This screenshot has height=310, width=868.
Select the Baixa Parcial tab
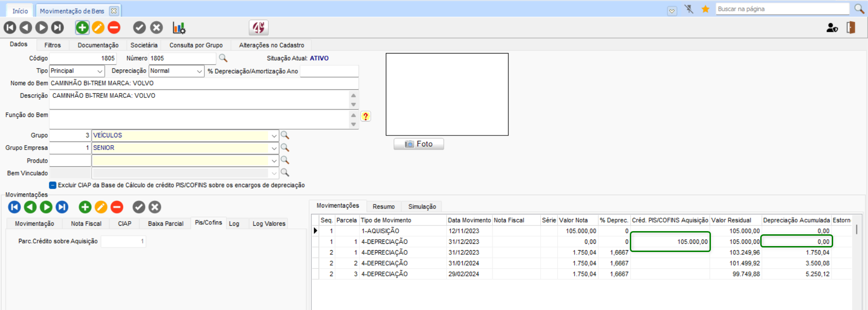(x=165, y=223)
